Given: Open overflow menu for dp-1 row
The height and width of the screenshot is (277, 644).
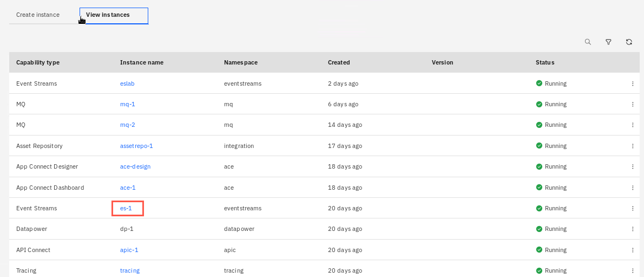Looking at the screenshot, I should tap(633, 229).
